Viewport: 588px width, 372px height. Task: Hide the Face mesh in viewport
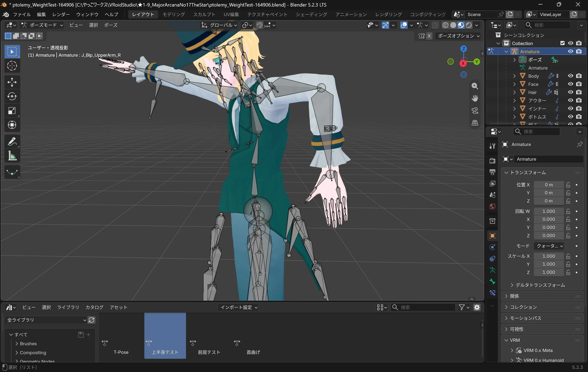(x=570, y=84)
